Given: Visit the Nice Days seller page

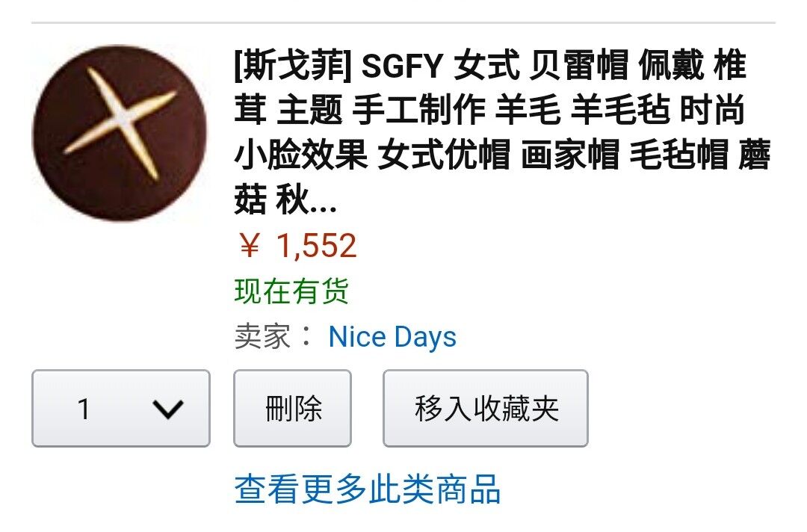Looking at the screenshot, I should coord(392,337).
